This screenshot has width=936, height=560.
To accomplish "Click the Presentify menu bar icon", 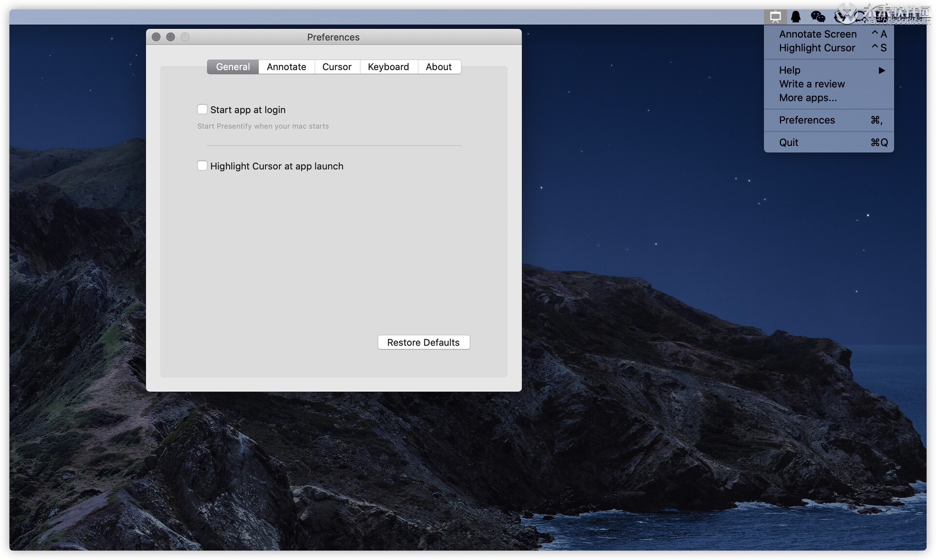I will (x=775, y=17).
